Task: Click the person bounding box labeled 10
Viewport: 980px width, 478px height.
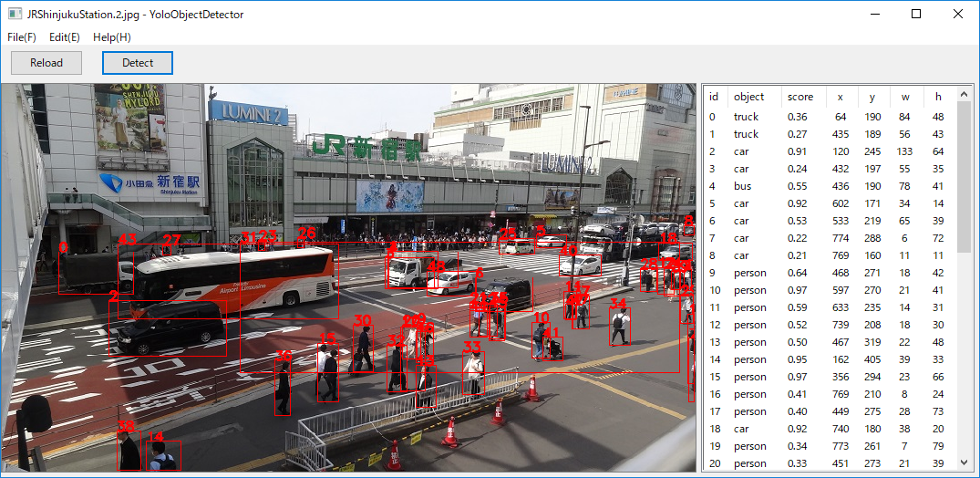Action: click(x=542, y=341)
